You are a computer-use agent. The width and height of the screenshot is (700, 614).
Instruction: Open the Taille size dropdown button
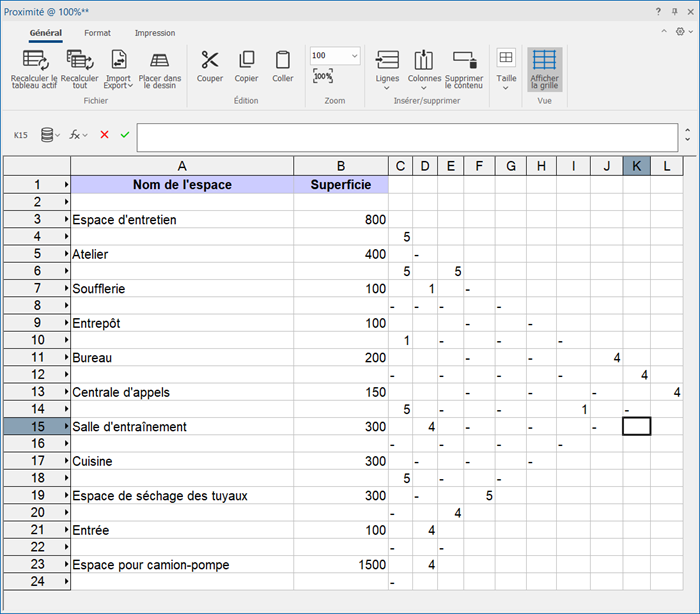(506, 68)
